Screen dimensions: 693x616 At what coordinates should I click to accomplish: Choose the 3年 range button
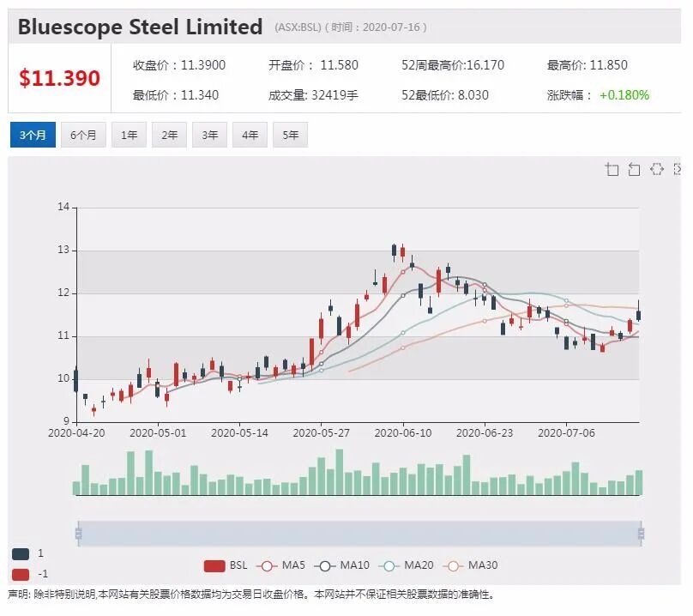coord(209,135)
